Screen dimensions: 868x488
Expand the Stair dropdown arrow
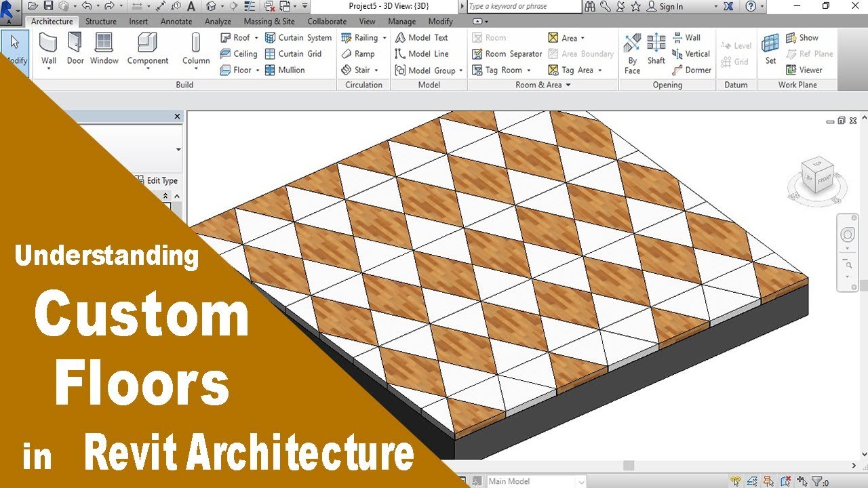tap(376, 70)
